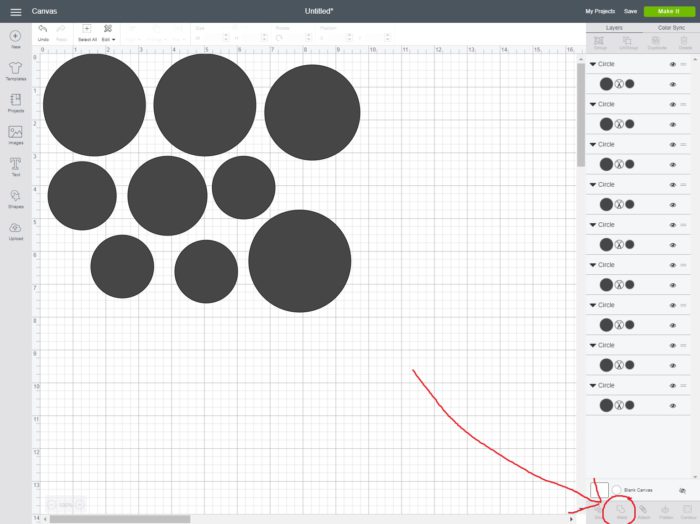Hide the second Circle layer via eye icon
700x524 pixels.
(673, 104)
